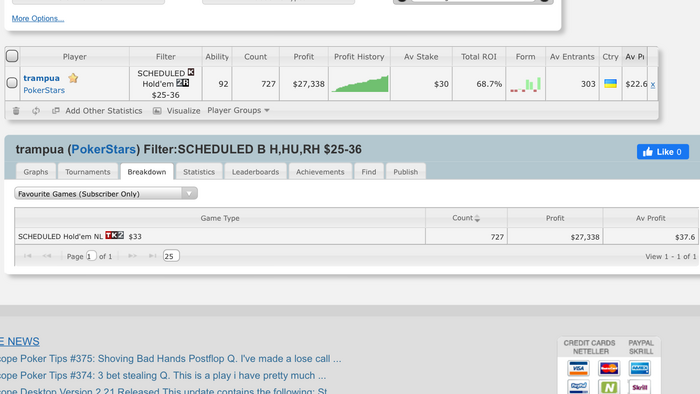This screenshot has height=394, width=700.
Task: Open the NEWS heading link
Action: coord(20,342)
